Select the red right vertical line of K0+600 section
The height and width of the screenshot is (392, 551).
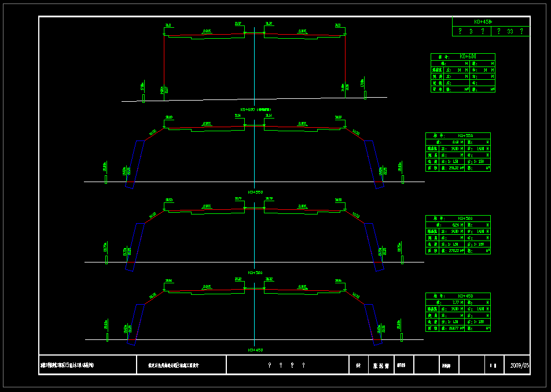(345, 64)
